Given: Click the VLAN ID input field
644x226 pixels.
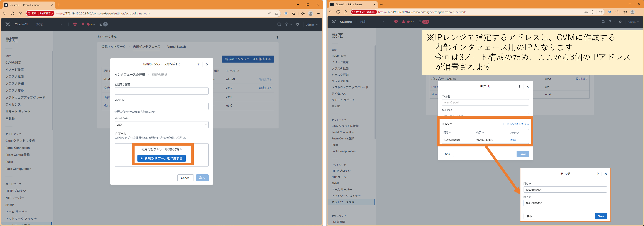Looking at the screenshot, I should click(x=162, y=106).
